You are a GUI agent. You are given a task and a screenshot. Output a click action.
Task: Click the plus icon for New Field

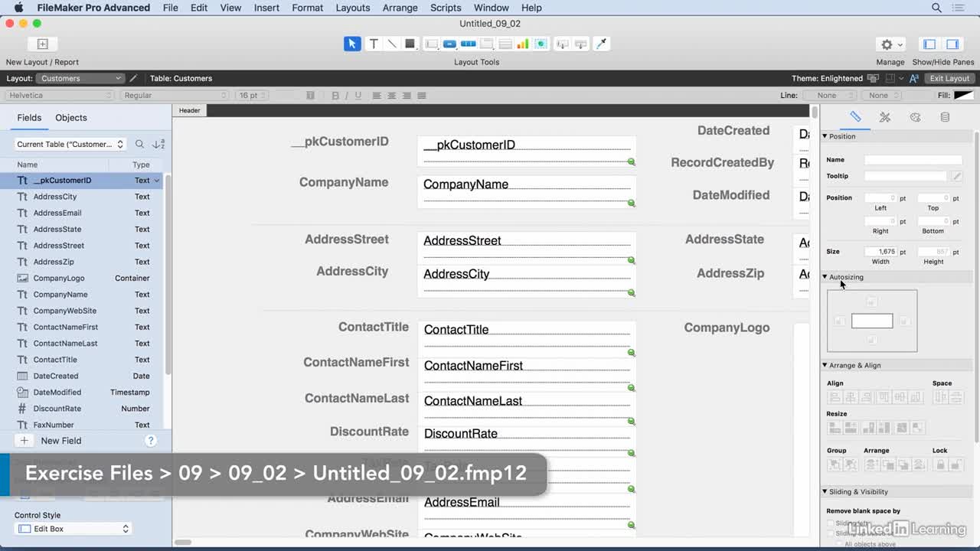(24, 441)
